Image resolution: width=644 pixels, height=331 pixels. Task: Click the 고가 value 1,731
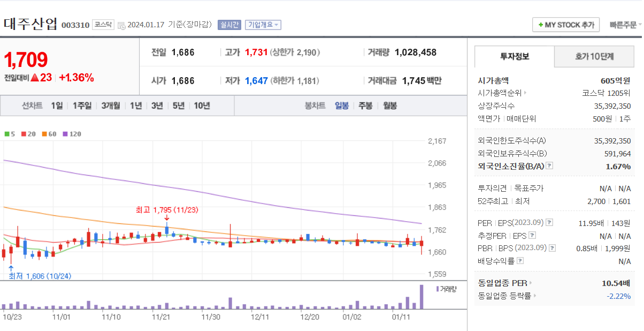(x=256, y=52)
